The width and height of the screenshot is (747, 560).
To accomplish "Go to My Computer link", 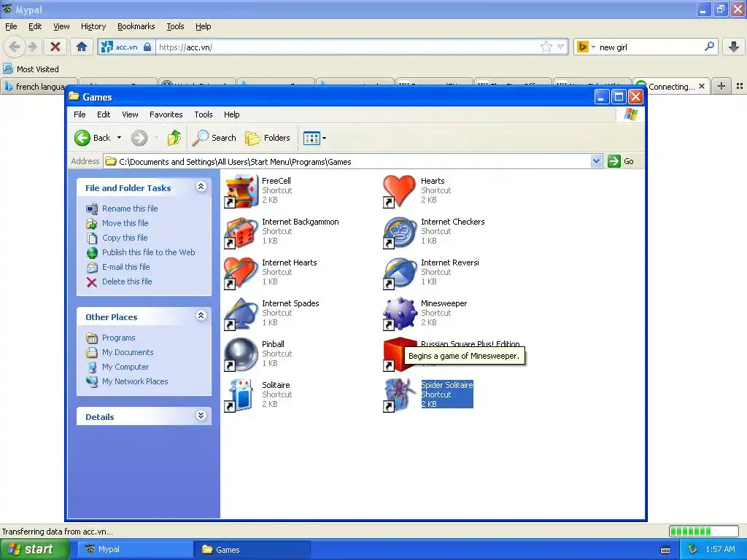I will 125,367.
